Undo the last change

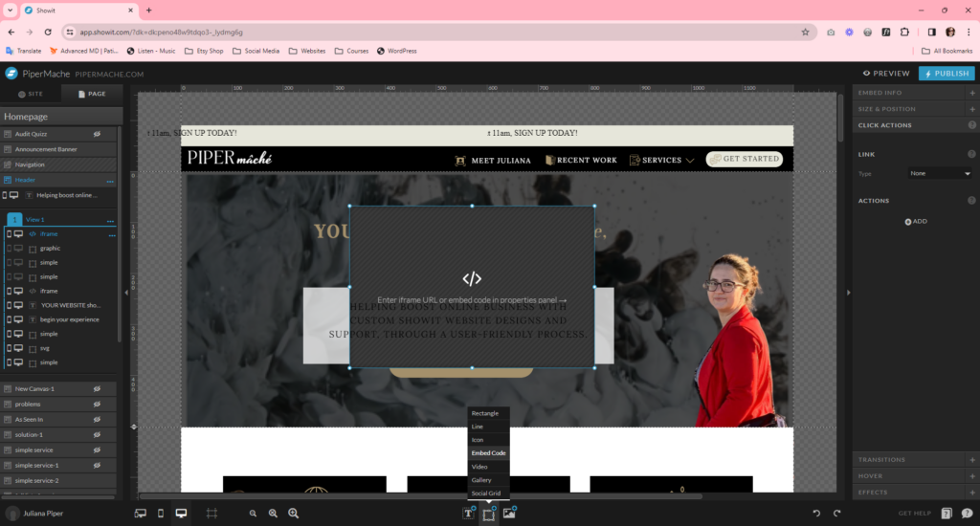tap(816, 514)
